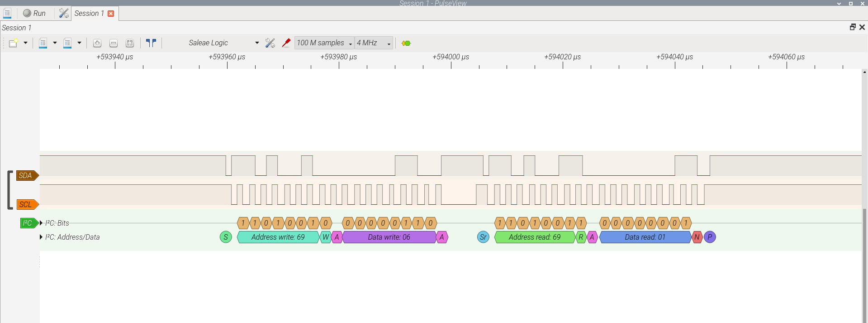
Task: Close the Session 1 tab with red X
Action: pos(111,14)
